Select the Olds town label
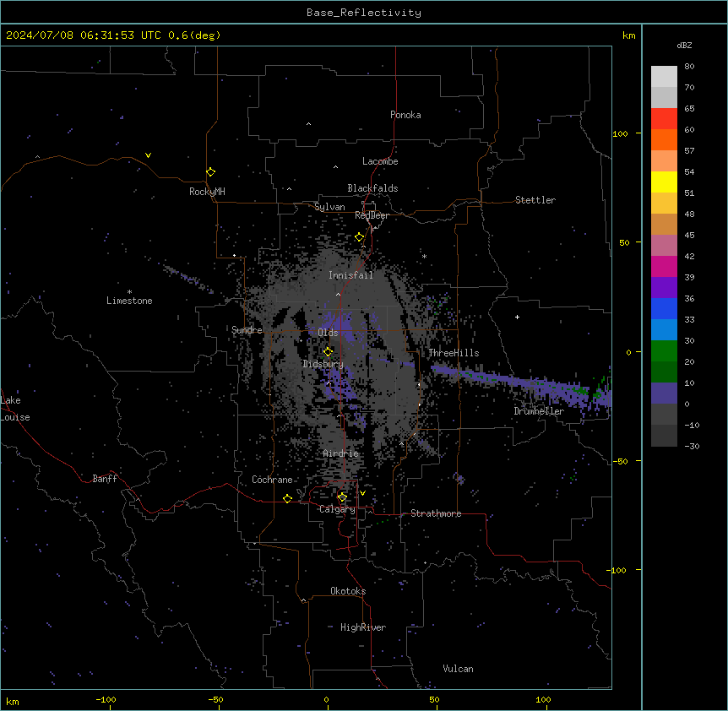This screenshot has height=711, width=728. click(328, 333)
